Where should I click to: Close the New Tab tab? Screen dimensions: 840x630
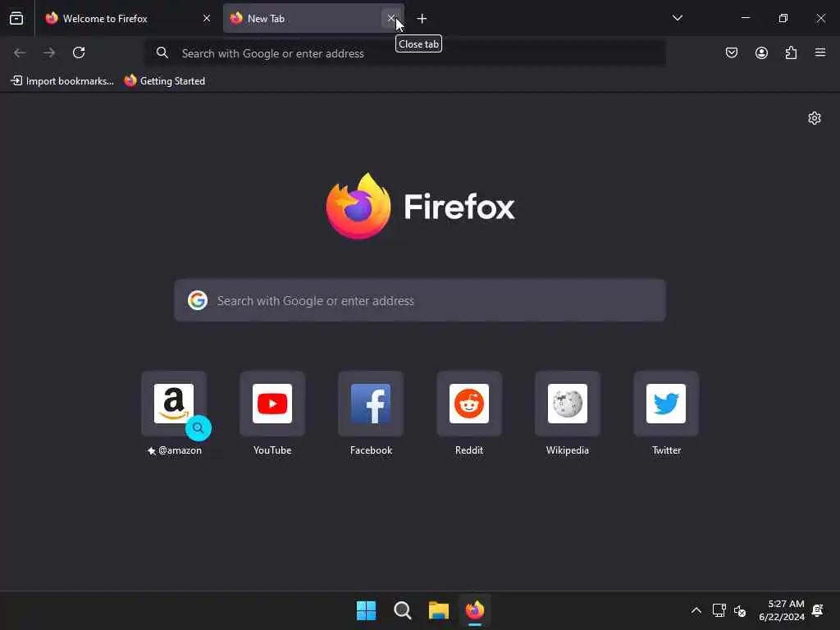(x=391, y=18)
